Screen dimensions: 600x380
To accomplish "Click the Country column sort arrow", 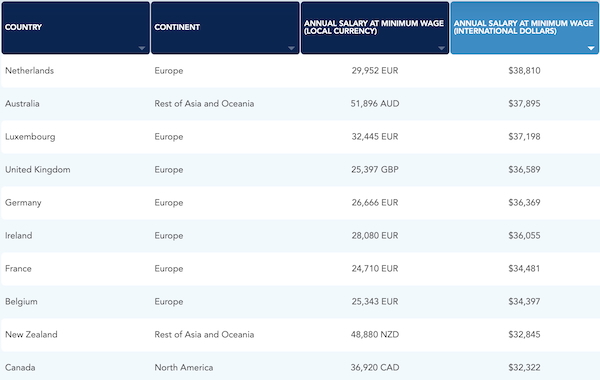I will (x=142, y=48).
